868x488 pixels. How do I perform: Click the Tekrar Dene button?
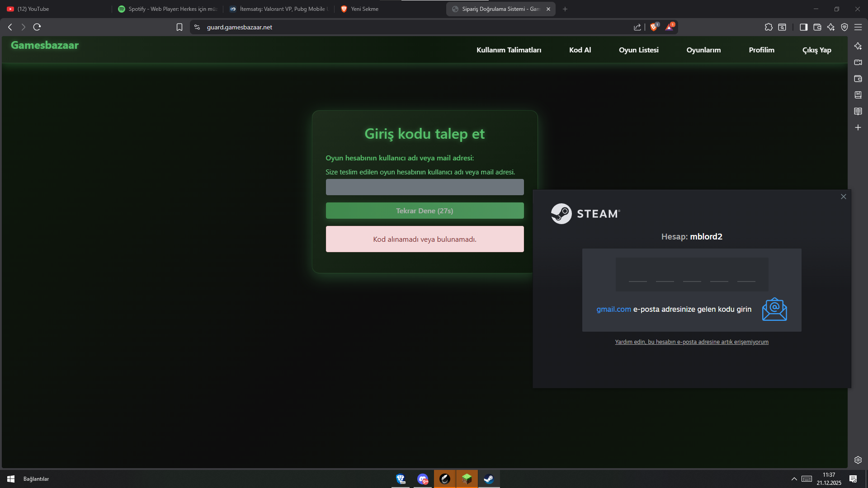point(425,211)
